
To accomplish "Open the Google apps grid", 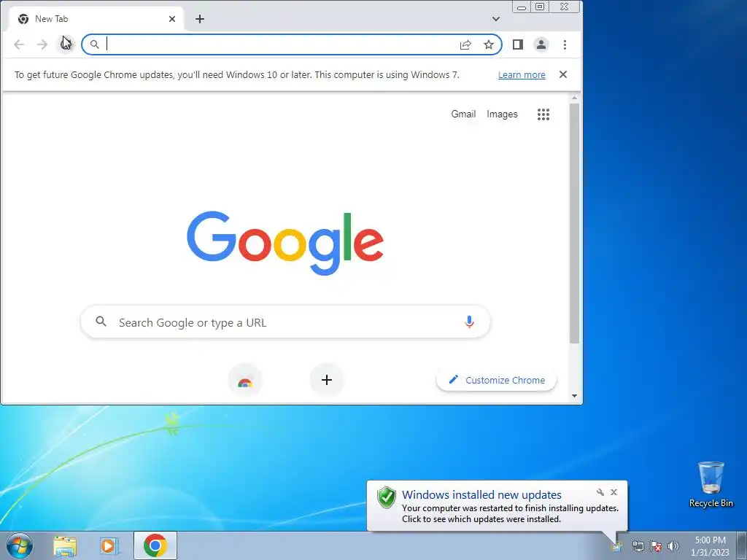I will 543,114.
